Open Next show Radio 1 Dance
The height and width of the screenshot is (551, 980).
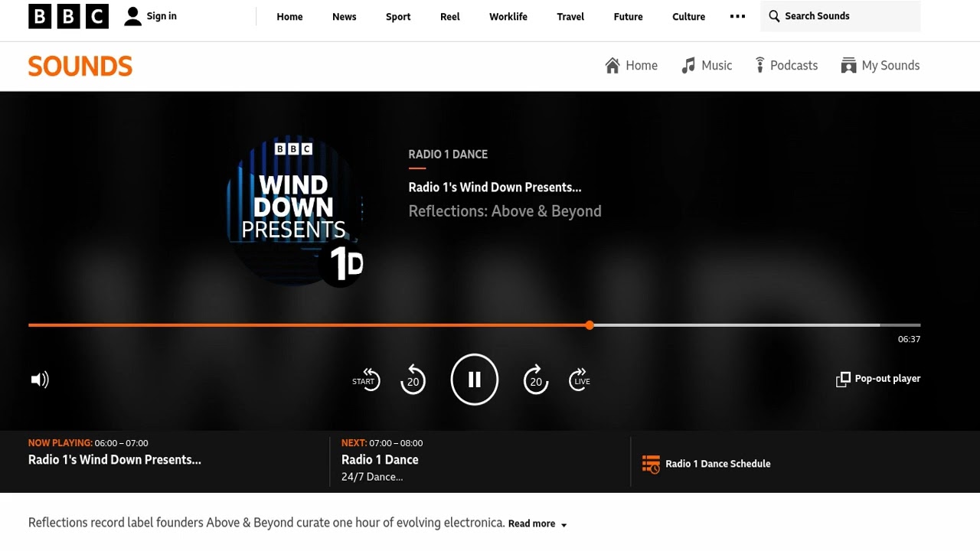380,460
